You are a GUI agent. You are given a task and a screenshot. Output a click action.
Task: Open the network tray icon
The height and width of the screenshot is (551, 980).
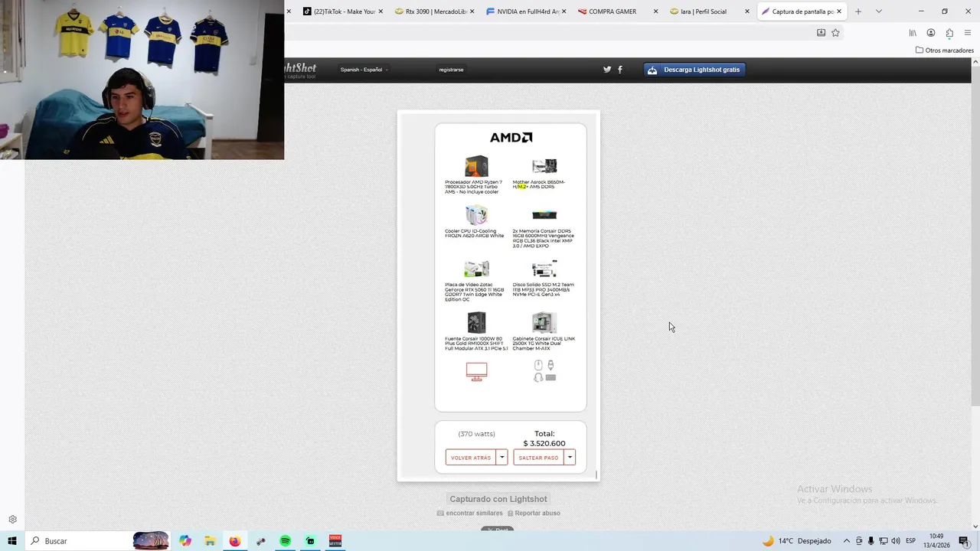point(883,541)
